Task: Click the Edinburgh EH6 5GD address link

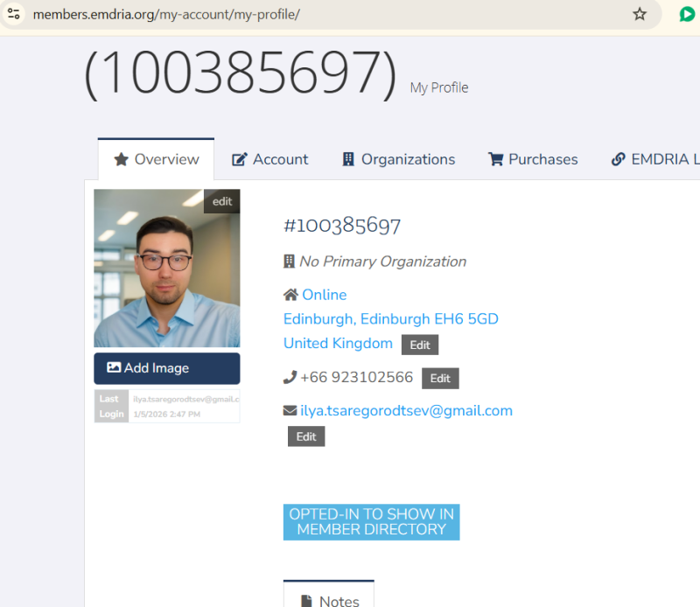Action: point(390,318)
